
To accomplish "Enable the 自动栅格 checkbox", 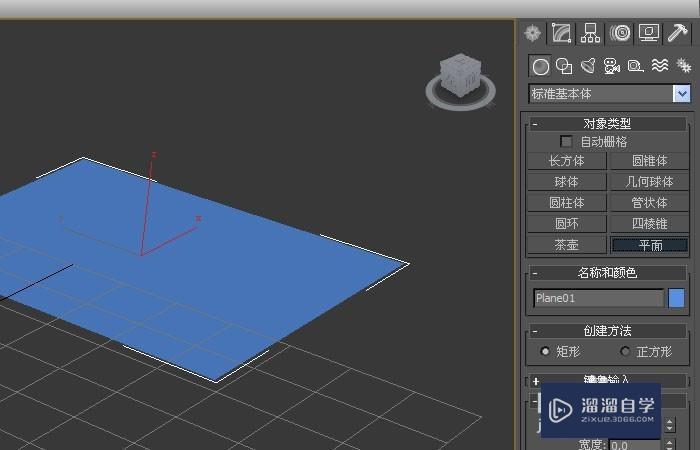I will point(566,142).
